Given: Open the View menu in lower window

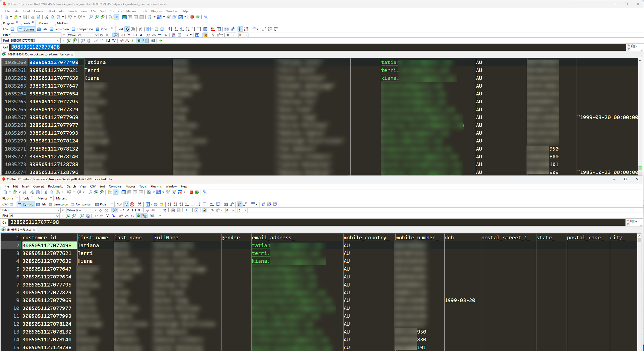Looking at the screenshot, I should (x=82, y=186).
